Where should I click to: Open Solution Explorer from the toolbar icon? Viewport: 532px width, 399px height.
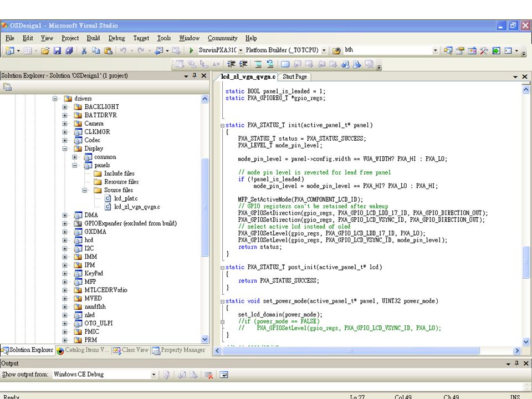pos(448,51)
